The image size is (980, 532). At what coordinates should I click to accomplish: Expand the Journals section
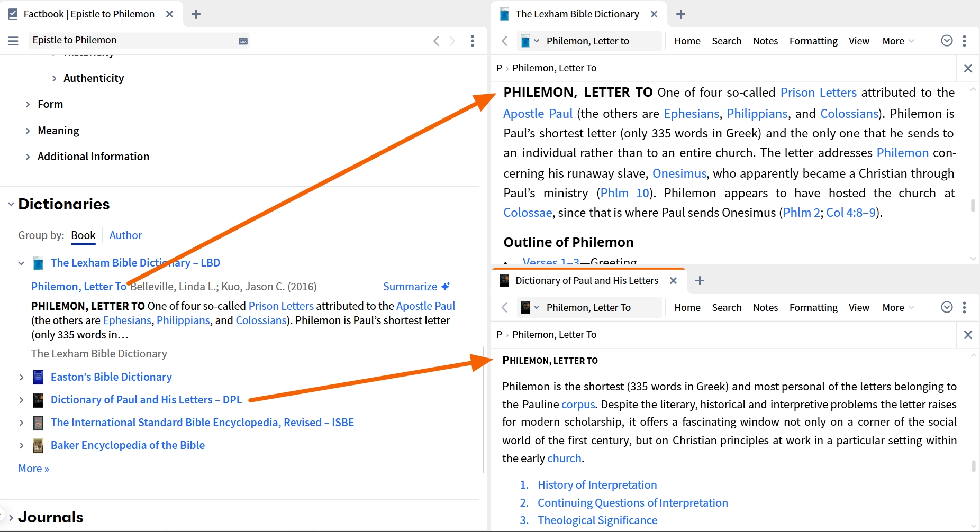(11, 517)
